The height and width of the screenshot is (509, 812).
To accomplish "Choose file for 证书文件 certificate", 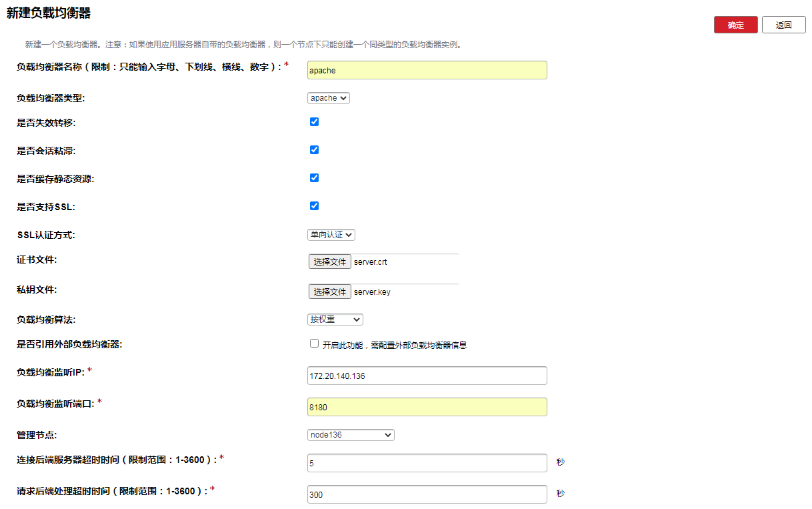I will pos(329,262).
